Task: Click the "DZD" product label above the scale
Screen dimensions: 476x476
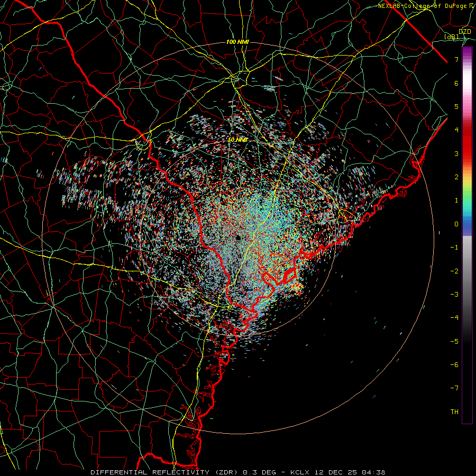Action: (x=465, y=32)
